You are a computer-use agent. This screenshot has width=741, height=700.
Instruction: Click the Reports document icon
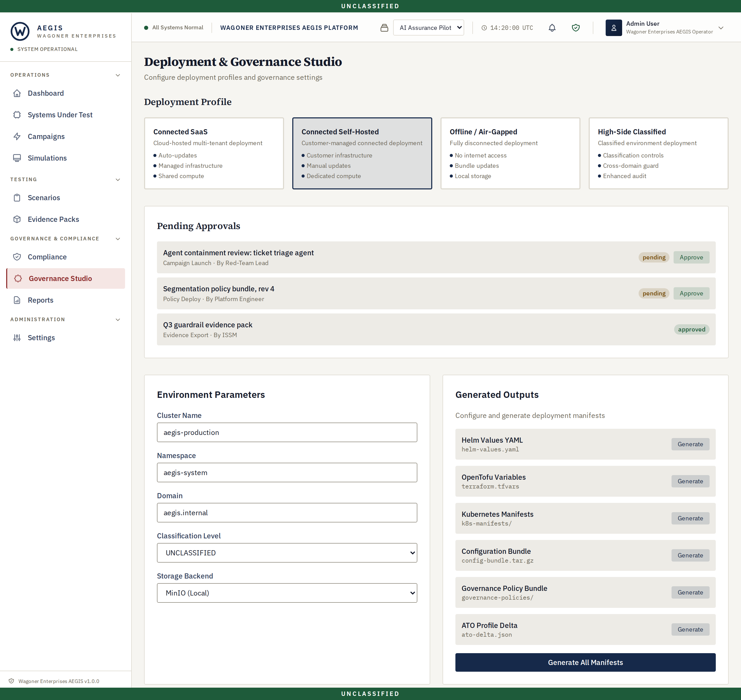pyautogui.click(x=17, y=300)
